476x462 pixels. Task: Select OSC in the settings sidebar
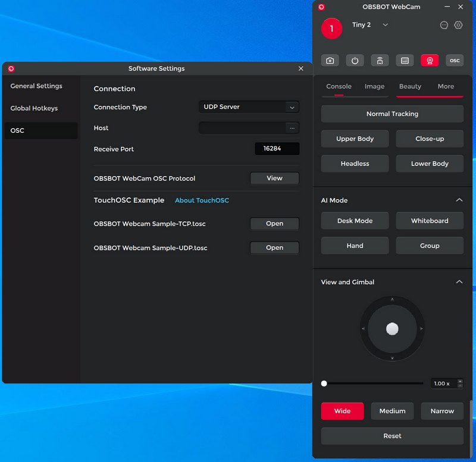pos(41,131)
